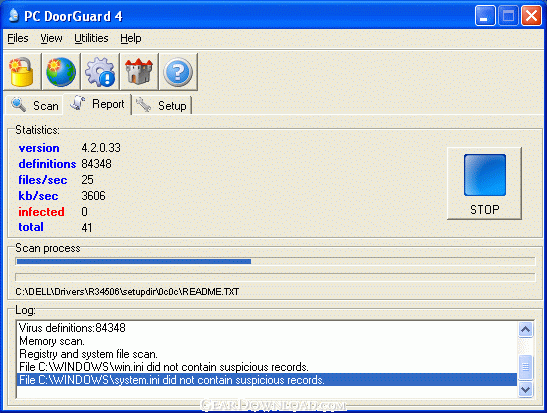Image resolution: width=547 pixels, height=413 pixels.
Task: Click the log scrollbar down arrow
Action: pos(526,389)
